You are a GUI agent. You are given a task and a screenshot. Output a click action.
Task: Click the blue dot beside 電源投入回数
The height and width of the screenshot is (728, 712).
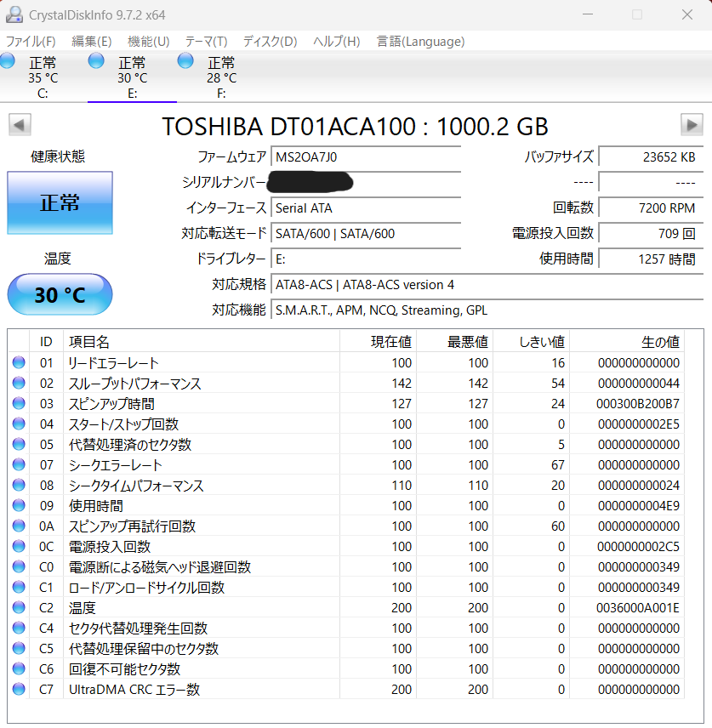click(18, 546)
